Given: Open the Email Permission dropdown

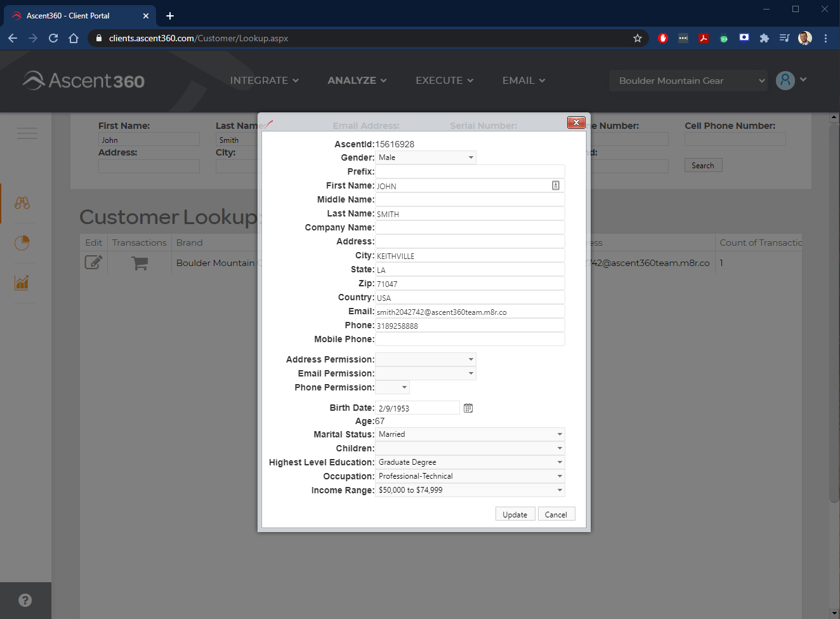Looking at the screenshot, I should 426,373.
